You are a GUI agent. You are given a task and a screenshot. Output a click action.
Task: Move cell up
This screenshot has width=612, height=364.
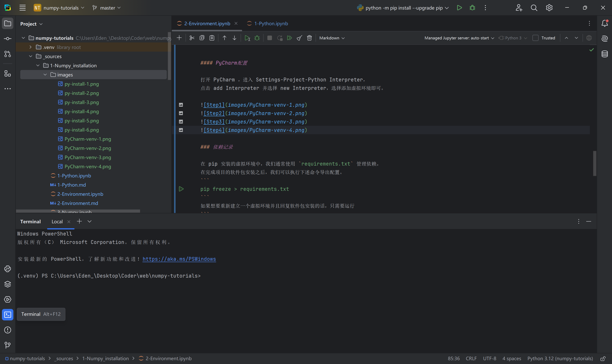224,38
